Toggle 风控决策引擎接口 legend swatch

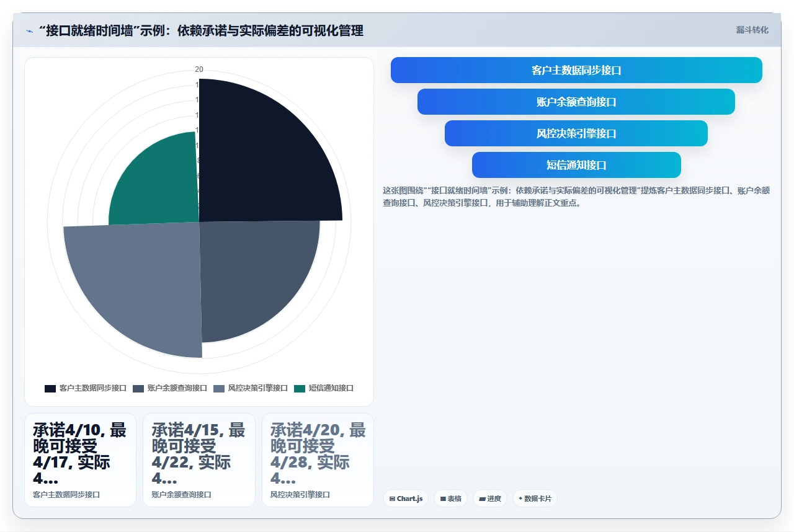point(219,388)
